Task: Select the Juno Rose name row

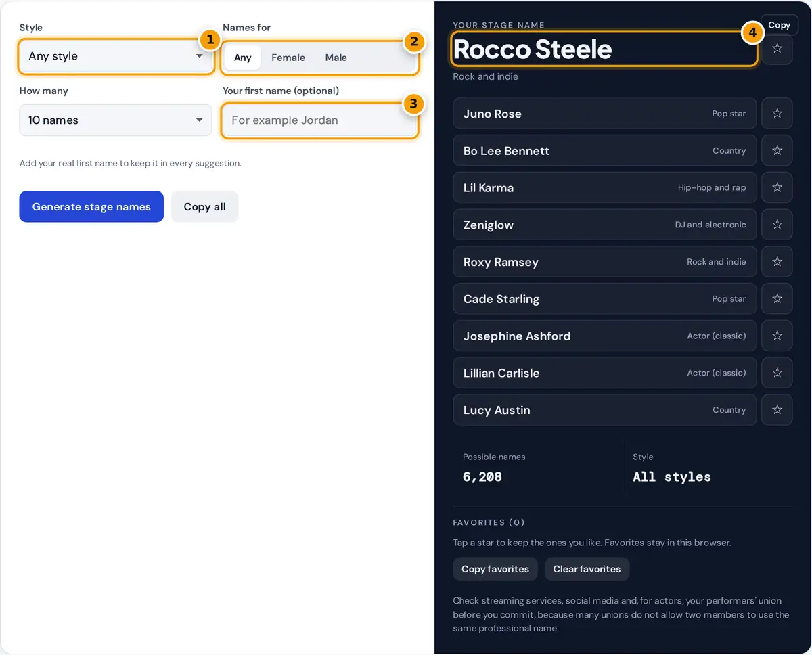Action: tap(604, 114)
